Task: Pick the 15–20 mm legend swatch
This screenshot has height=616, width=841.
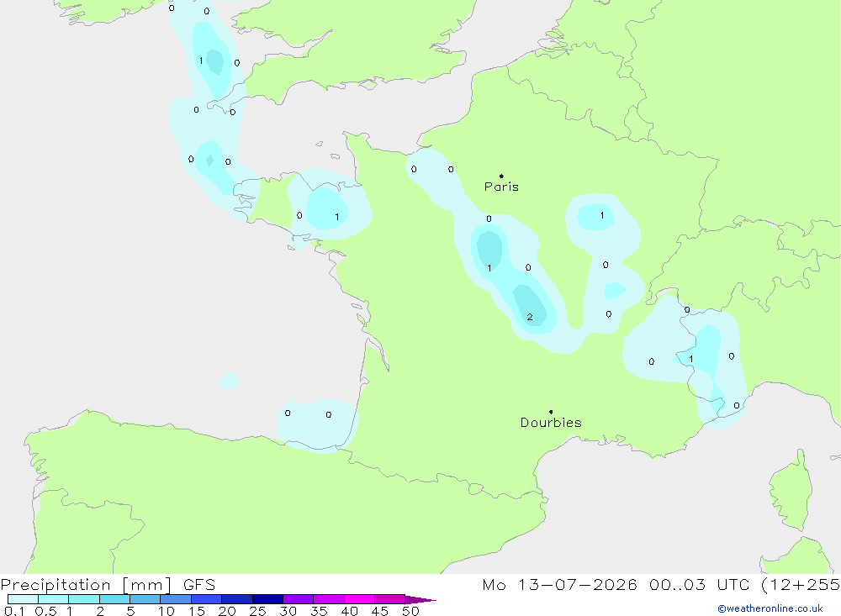Action: click(x=207, y=599)
